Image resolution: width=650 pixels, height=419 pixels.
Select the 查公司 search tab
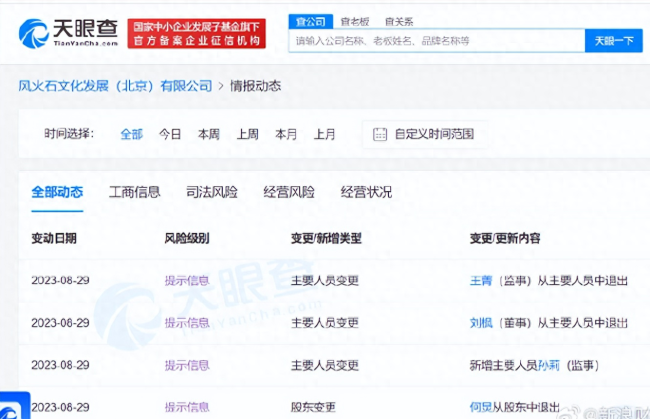(x=310, y=22)
